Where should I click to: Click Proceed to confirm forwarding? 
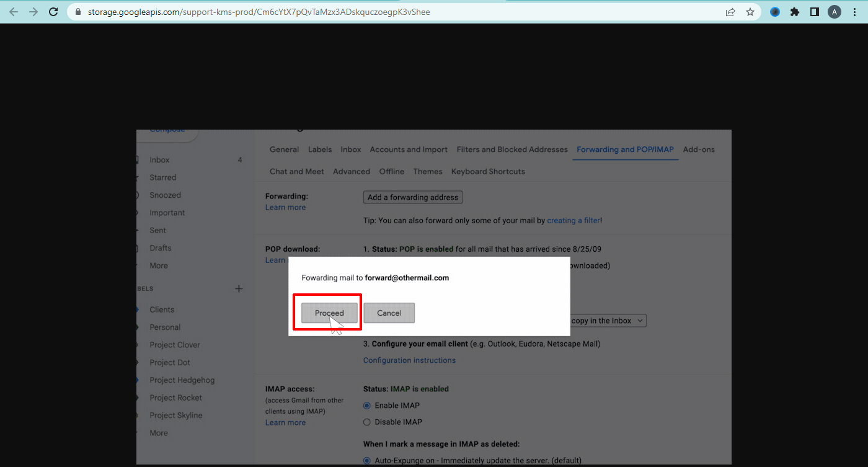[329, 313]
